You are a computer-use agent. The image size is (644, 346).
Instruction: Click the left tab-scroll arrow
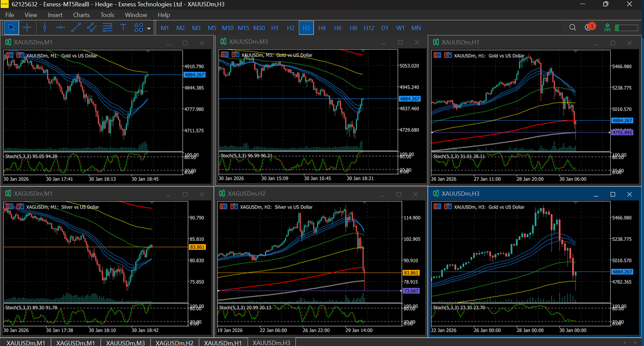[x=625, y=342]
